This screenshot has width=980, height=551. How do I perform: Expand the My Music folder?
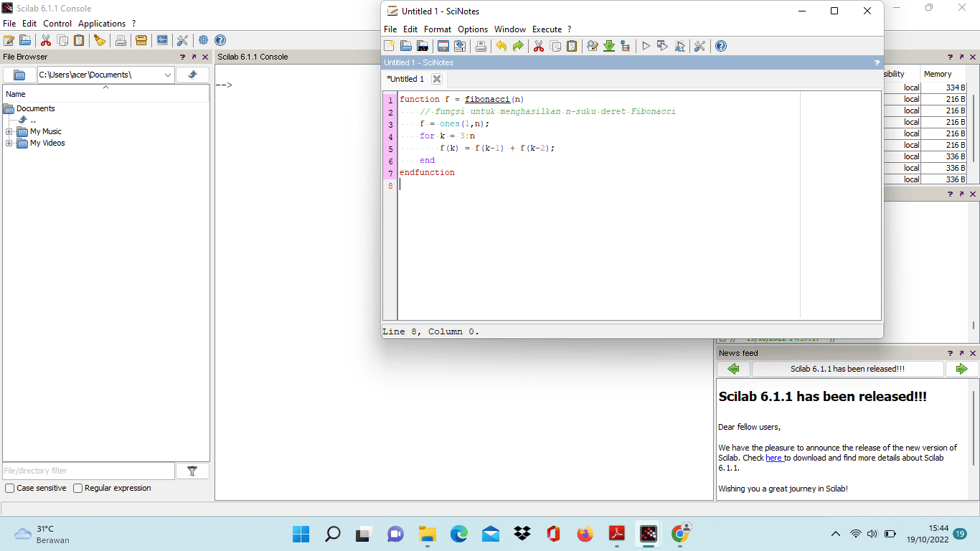pyautogui.click(x=9, y=132)
